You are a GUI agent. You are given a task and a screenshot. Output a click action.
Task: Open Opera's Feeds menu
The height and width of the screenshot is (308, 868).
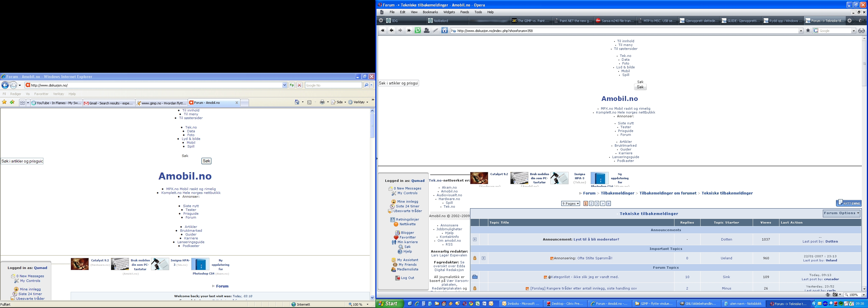[x=465, y=12]
